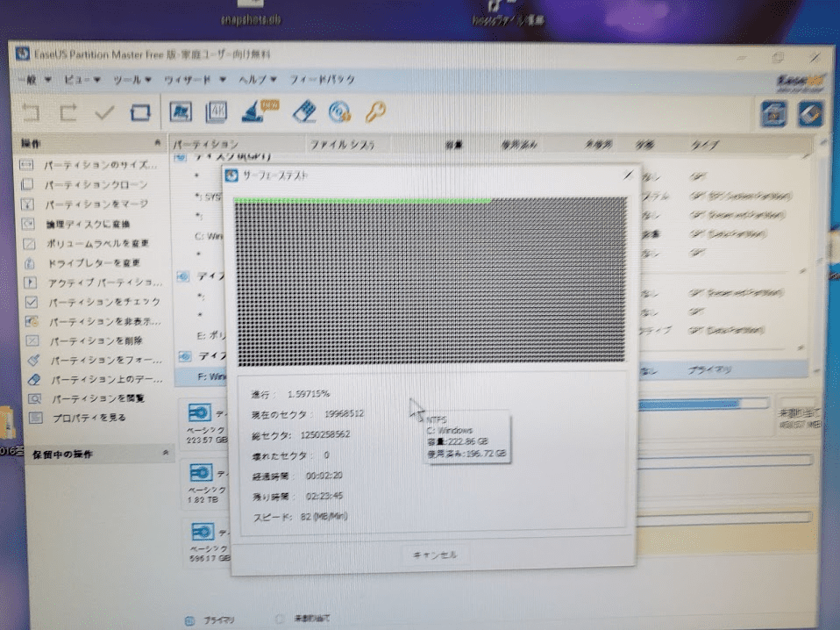Collapse the 保留中の操作 panel header
The height and width of the screenshot is (630, 840).
pos(166,453)
